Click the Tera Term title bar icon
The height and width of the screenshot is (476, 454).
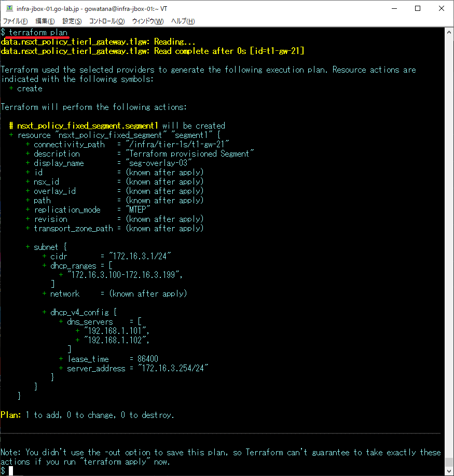tap(9, 8)
